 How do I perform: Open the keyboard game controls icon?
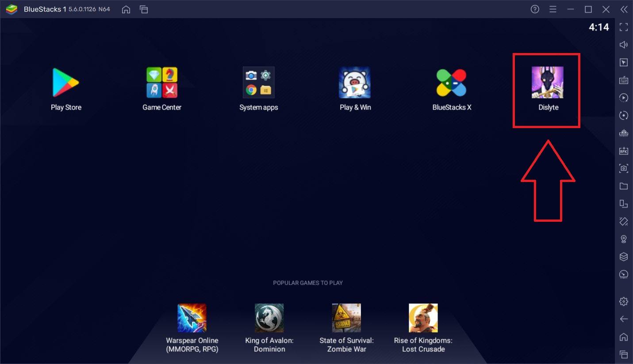624,80
